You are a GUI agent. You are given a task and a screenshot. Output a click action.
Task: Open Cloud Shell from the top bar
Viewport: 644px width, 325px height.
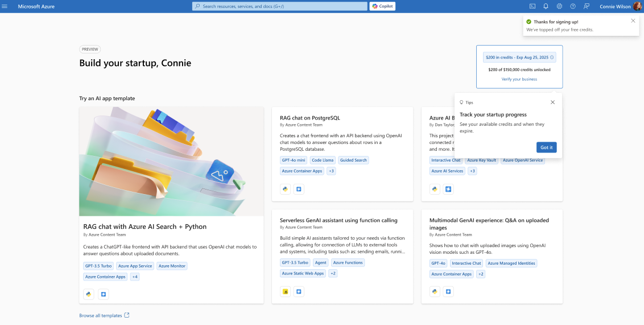[532, 6]
